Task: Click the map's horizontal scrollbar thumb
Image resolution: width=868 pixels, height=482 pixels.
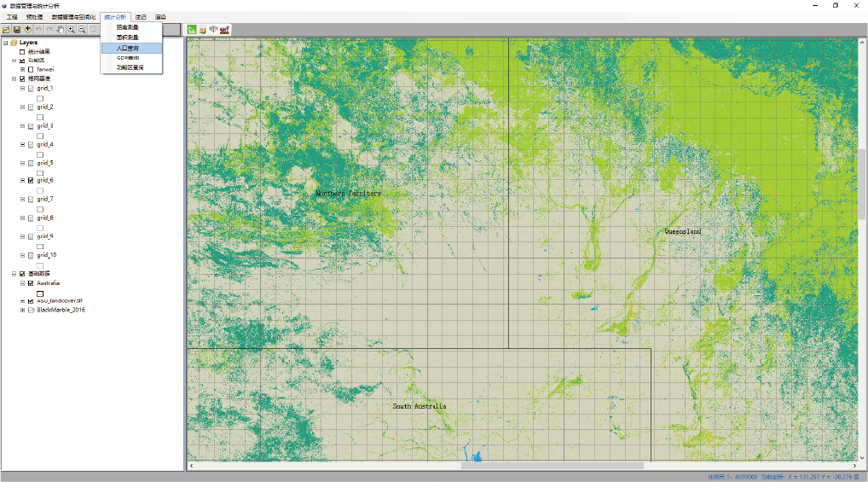Action: click(x=552, y=466)
